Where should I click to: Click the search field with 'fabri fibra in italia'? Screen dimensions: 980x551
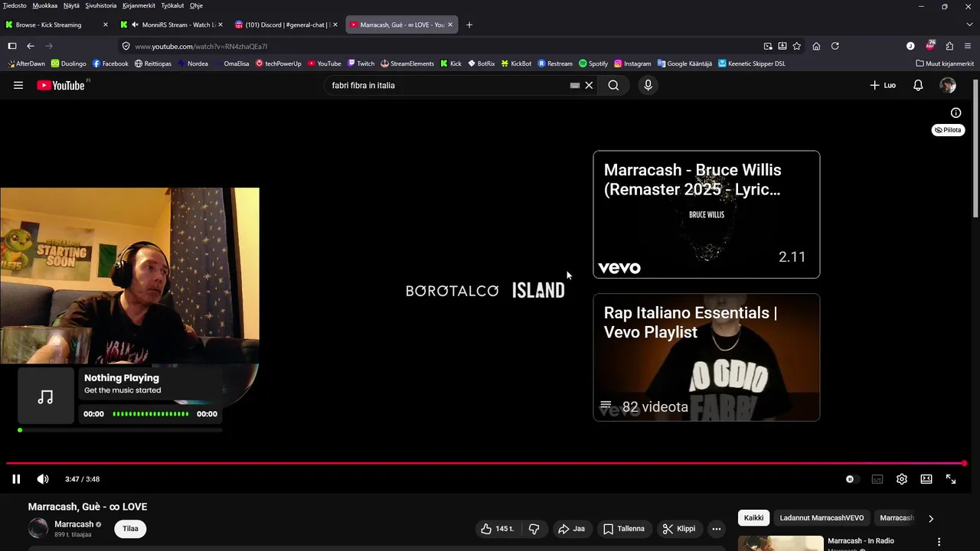point(448,85)
